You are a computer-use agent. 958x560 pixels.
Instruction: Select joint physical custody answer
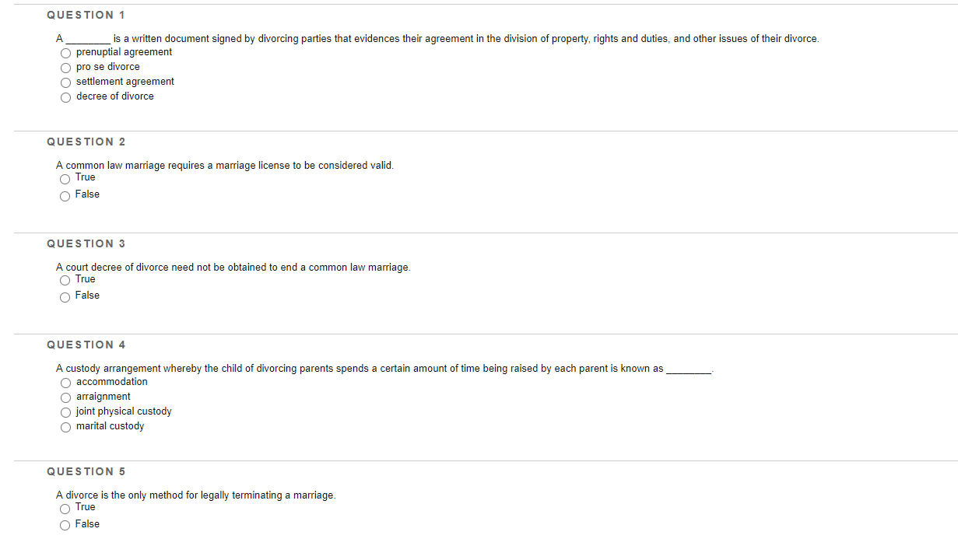point(65,412)
